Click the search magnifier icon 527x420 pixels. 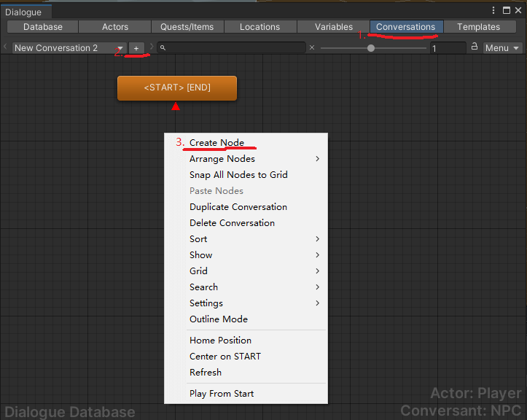coord(163,47)
